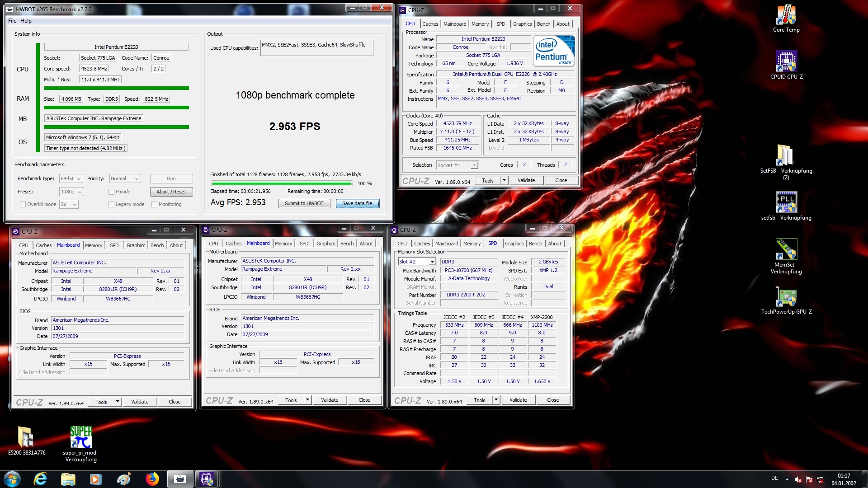Open the Selection Socket #1 dropdown
Image resolution: width=868 pixels, height=488 pixels.
(x=457, y=165)
